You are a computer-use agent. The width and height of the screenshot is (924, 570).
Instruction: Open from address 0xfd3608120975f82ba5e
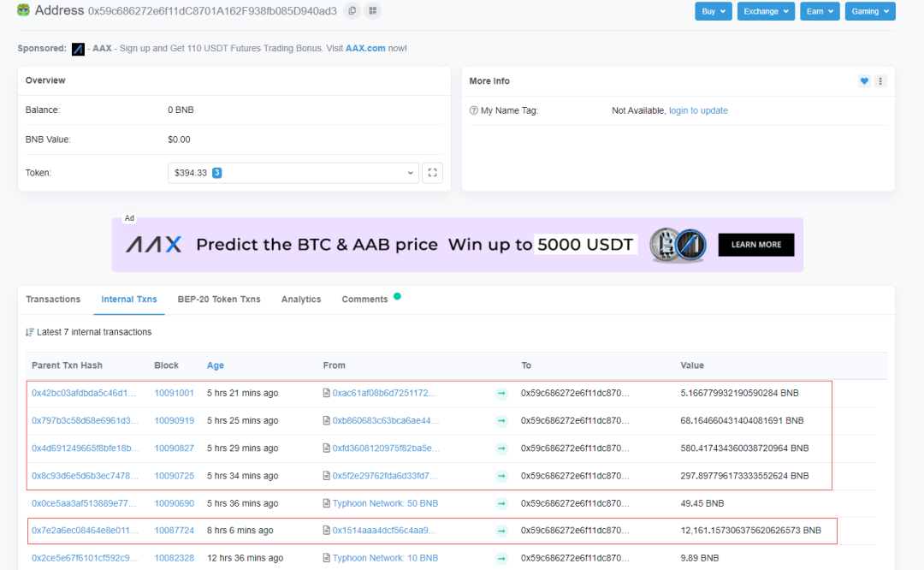[386, 448]
